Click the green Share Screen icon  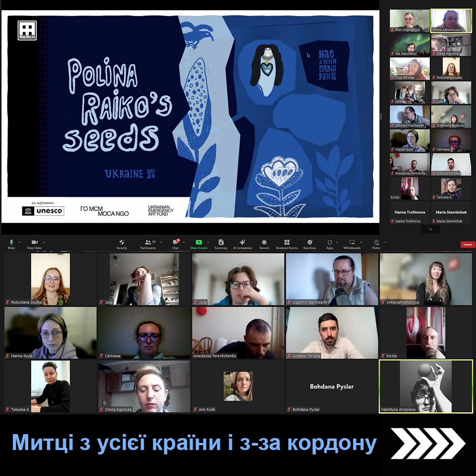[199, 243]
